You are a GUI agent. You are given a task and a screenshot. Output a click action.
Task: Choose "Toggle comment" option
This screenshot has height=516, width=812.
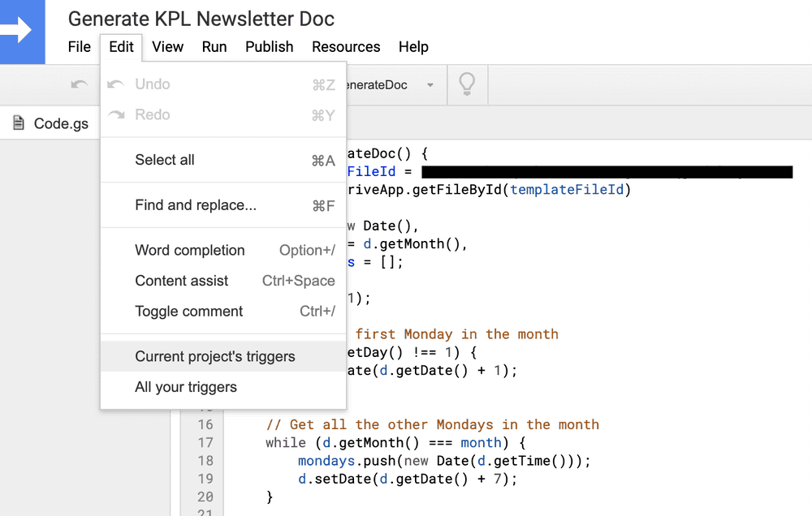pos(188,312)
